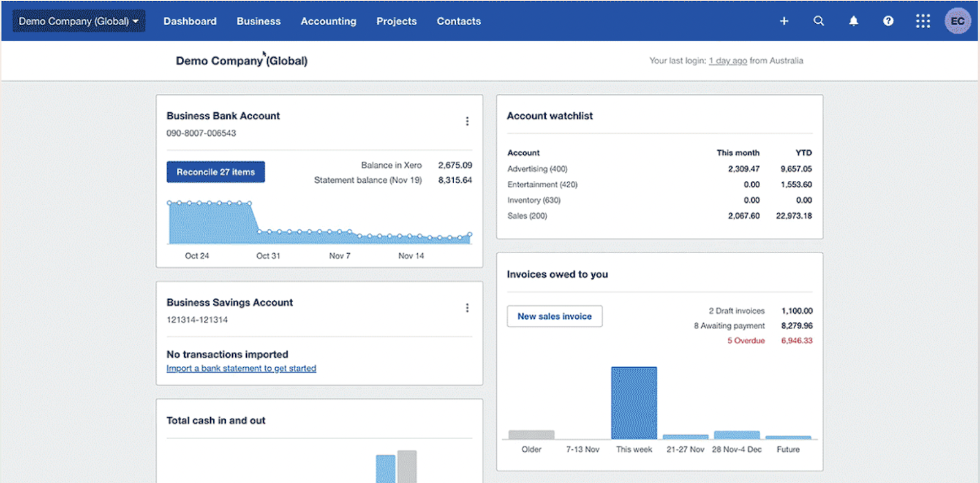The width and height of the screenshot is (980, 483).
Task: Click the 2,067.60 Sales This month value
Action: point(744,216)
